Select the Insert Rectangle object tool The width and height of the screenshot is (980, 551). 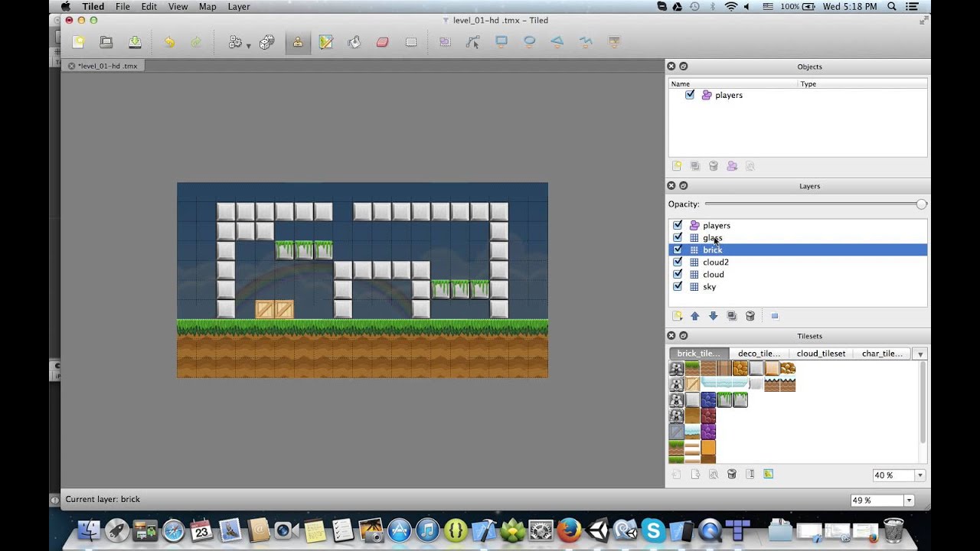point(501,42)
